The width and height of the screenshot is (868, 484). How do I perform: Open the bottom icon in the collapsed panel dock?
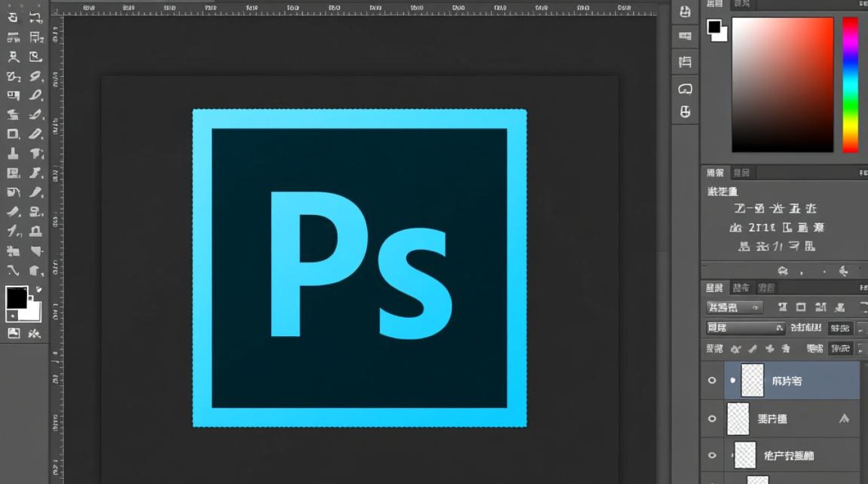point(685,112)
